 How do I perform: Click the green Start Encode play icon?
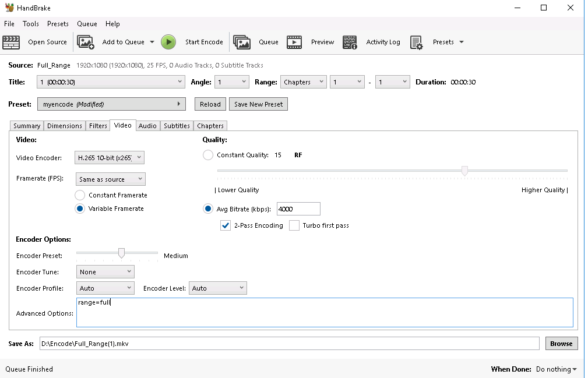168,42
